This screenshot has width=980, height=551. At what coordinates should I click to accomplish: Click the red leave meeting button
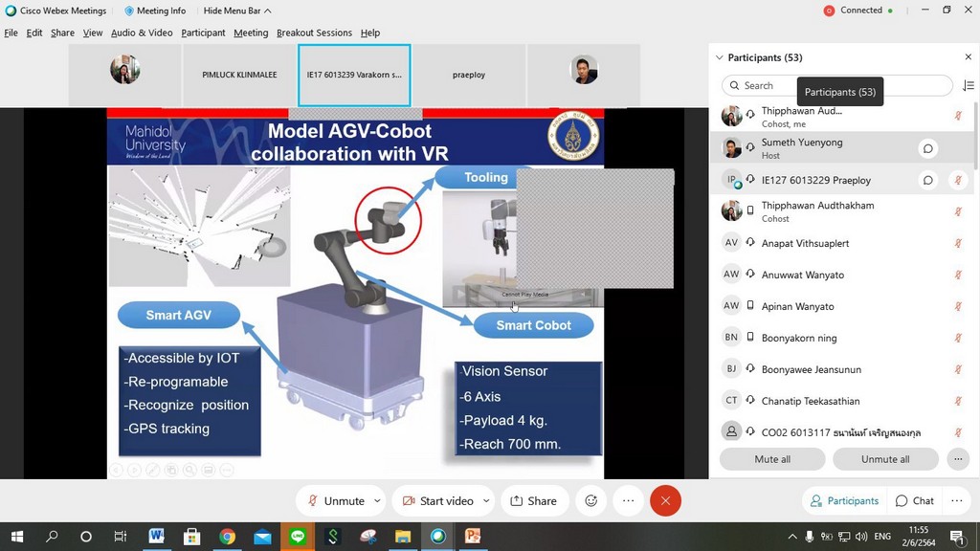(665, 500)
